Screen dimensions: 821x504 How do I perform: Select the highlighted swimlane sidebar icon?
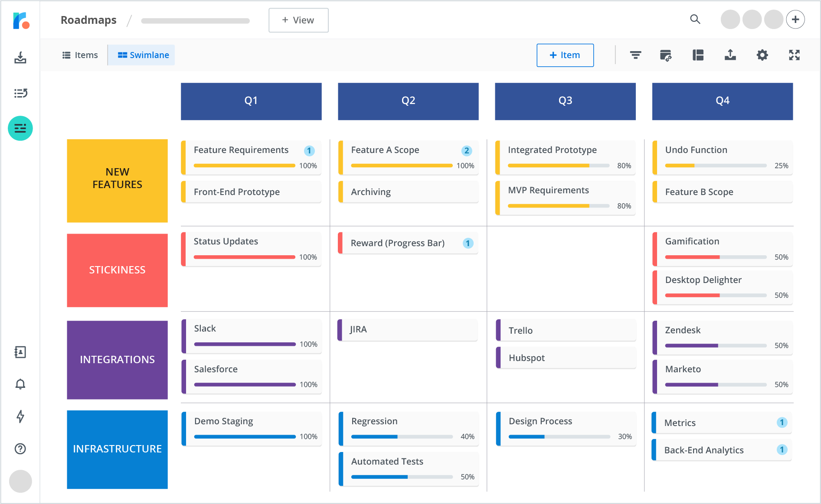pyautogui.click(x=20, y=128)
